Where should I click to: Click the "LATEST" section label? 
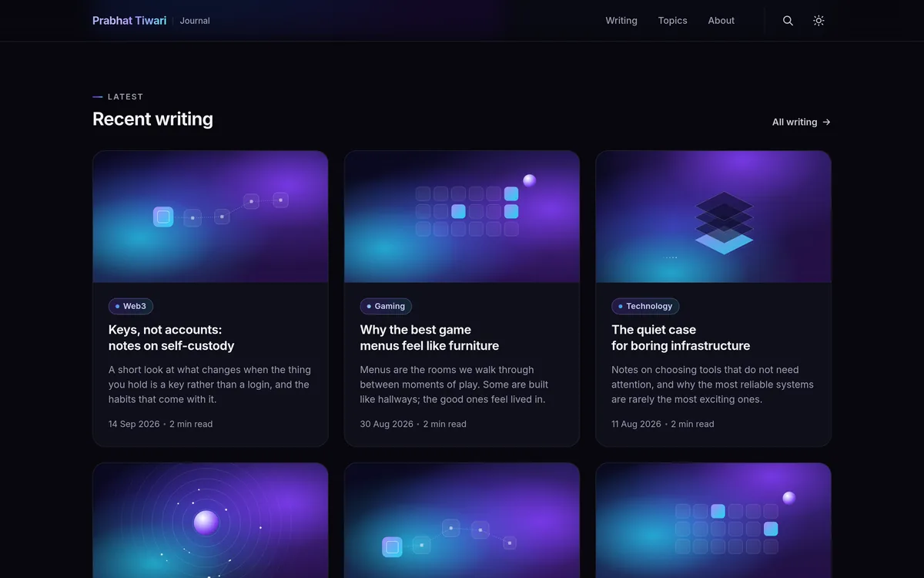click(x=126, y=97)
